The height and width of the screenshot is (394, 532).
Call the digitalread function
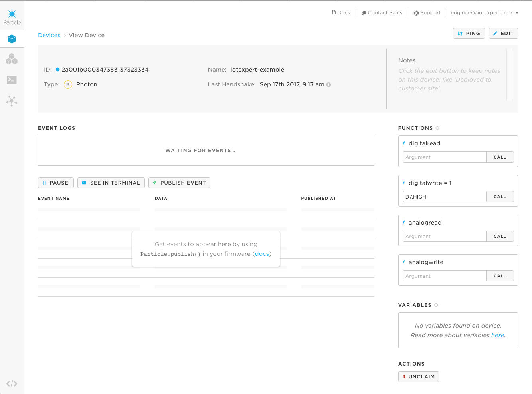pyautogui.click(x=500, y=157)
